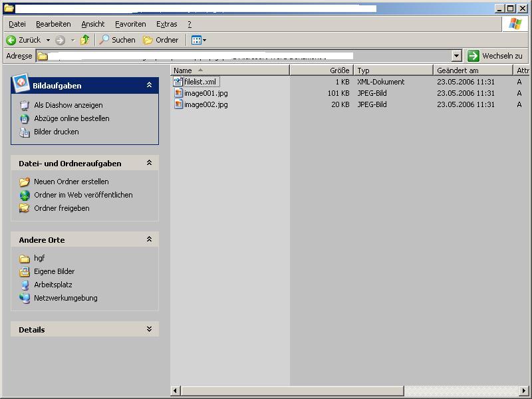Go up one folder level icon
This screenshot has height=399, width=532.
(x=85, y=40)
